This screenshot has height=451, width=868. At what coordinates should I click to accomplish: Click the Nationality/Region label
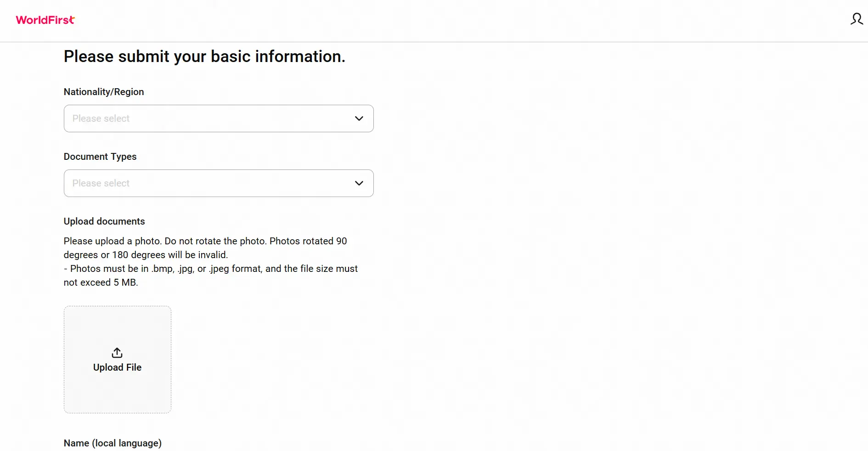point(104,92)
